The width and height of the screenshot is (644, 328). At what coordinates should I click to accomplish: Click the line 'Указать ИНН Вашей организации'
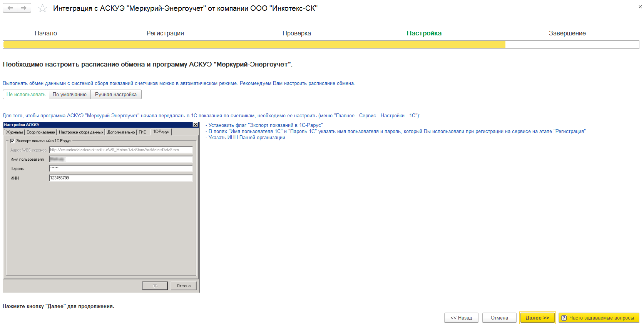point(247,137)
